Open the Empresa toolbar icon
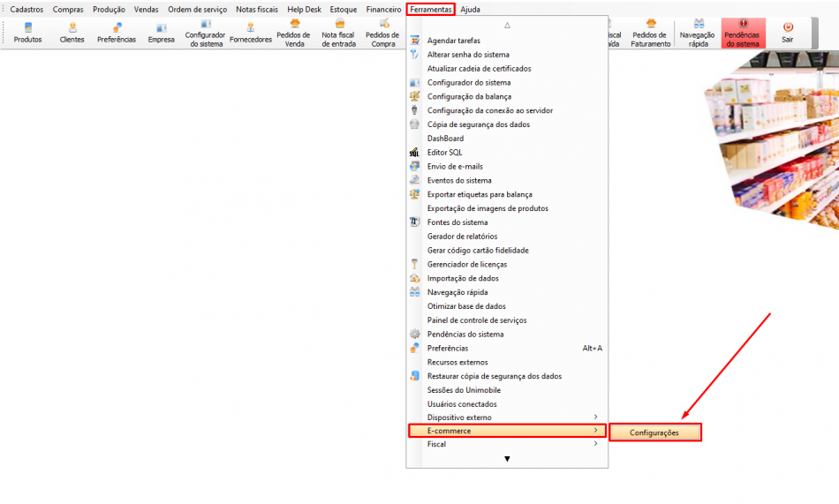The height and width of the screenshot is (504, 839). click(x=161, y=33)
